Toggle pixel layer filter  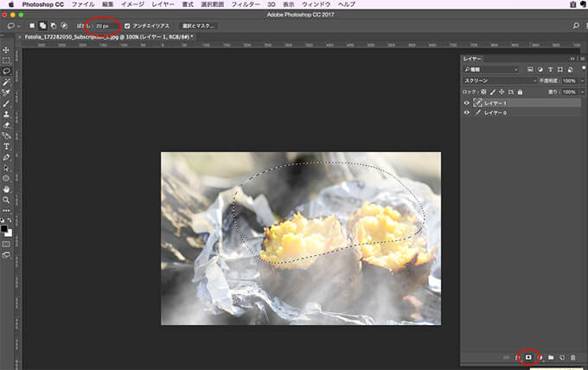coord(530,70)
